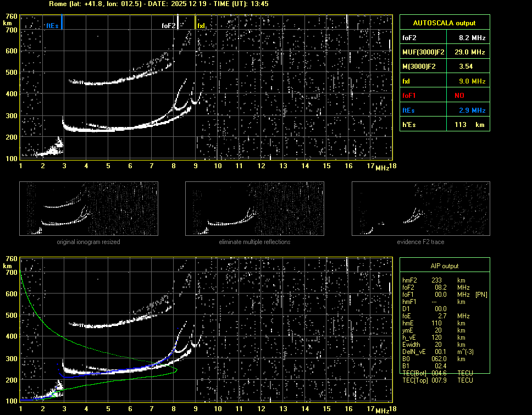
Task: Click the white foF2 frequency marker
Action: (178, 23)
